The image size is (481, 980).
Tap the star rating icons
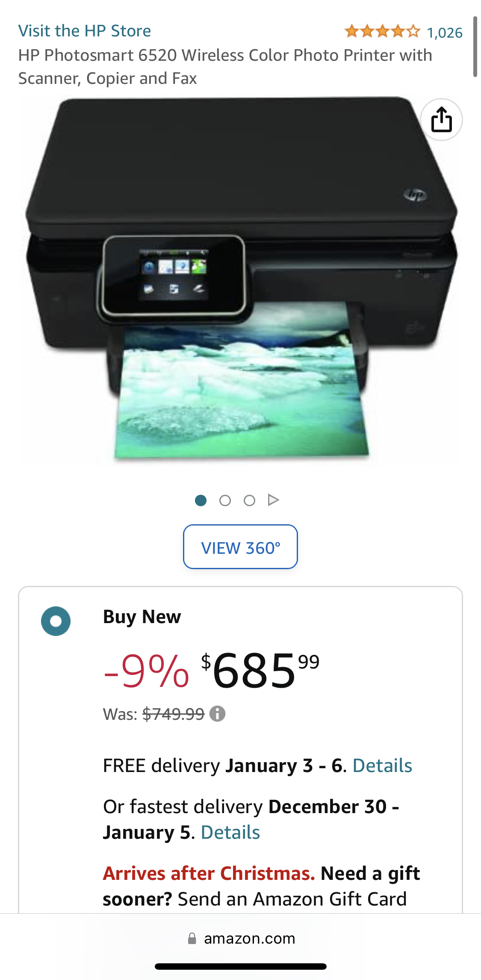pyautogui.click(x=382, y=31)
